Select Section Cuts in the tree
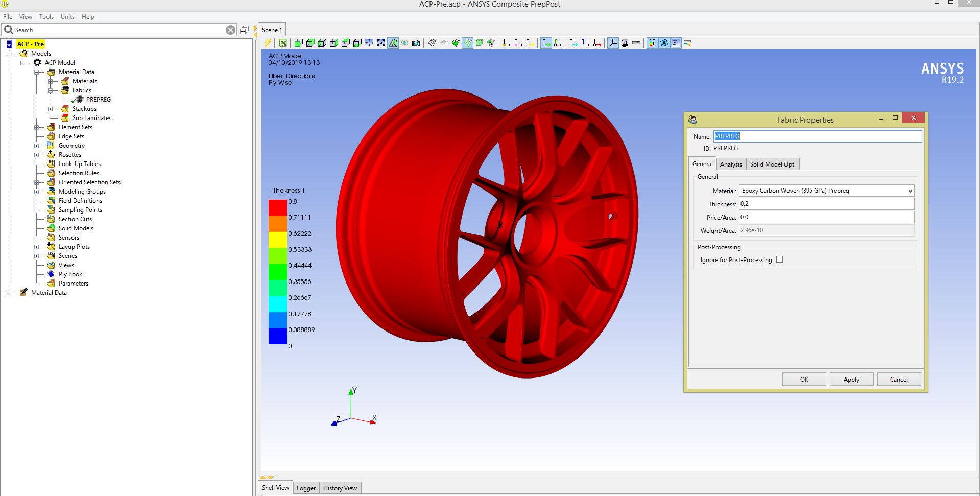Viewport: 980px width, 496px height. point(75,219)
